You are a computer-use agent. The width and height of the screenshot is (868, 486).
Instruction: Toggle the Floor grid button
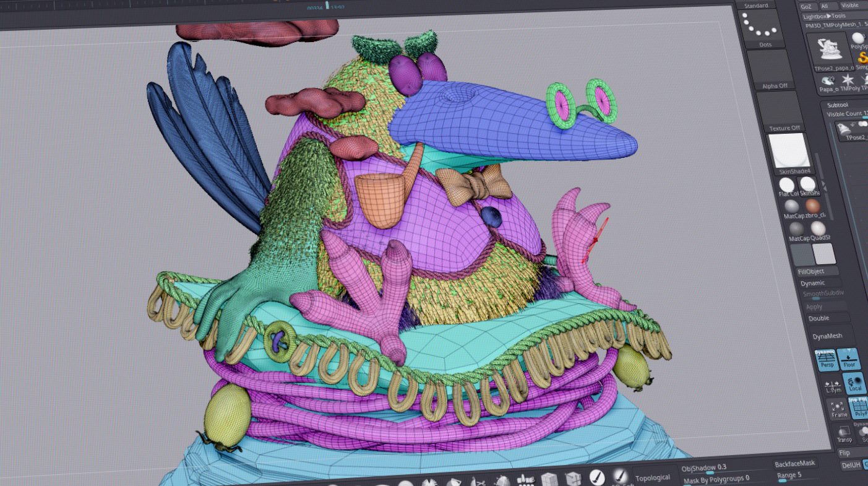click(x=849, y=358)
